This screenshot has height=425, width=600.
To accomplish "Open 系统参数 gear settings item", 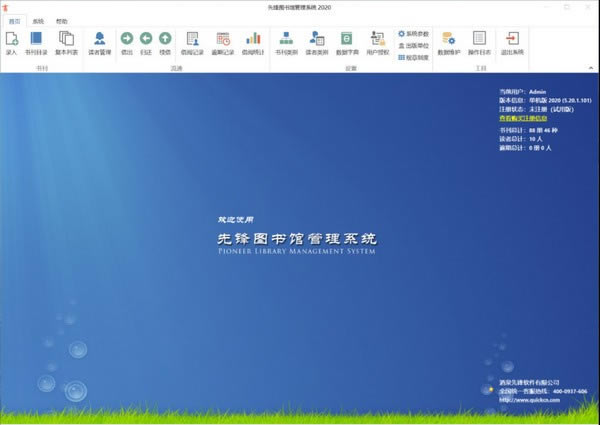I will pos(413,34).
